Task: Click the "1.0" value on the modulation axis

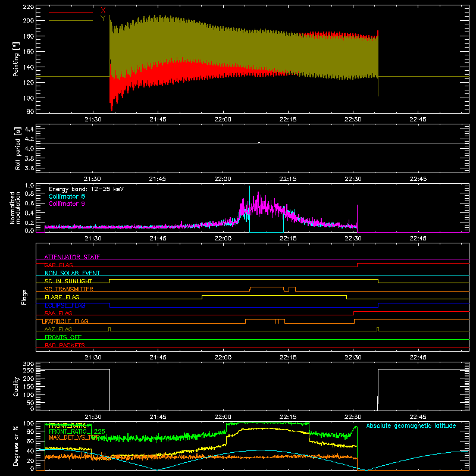Action: coord(29,186)
